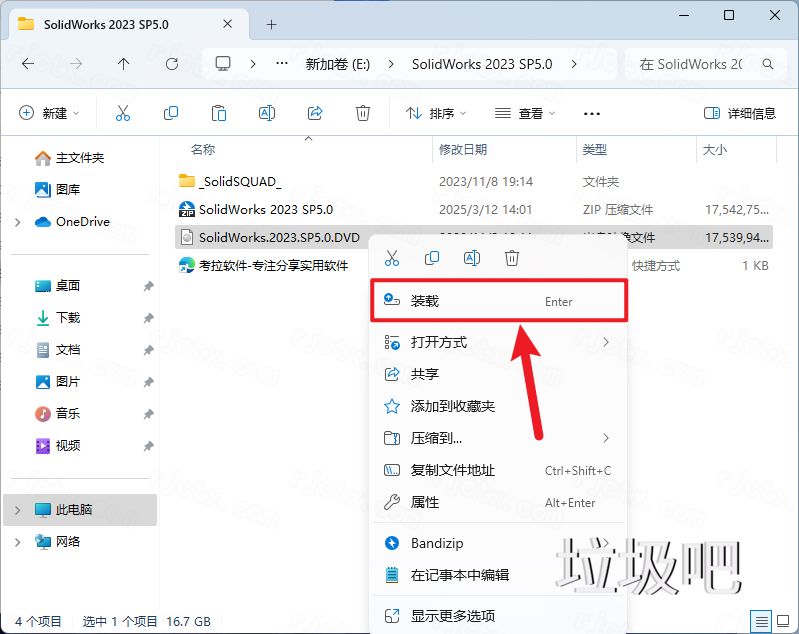The image size is (799, 634).
Task: Open 图库 in the sidebar
Action: pos(58,190)
